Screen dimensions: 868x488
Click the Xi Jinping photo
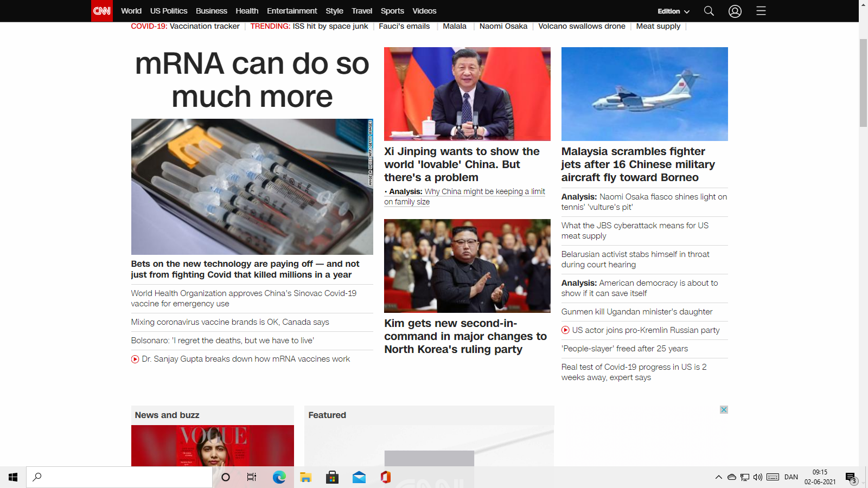coord(467,94)
